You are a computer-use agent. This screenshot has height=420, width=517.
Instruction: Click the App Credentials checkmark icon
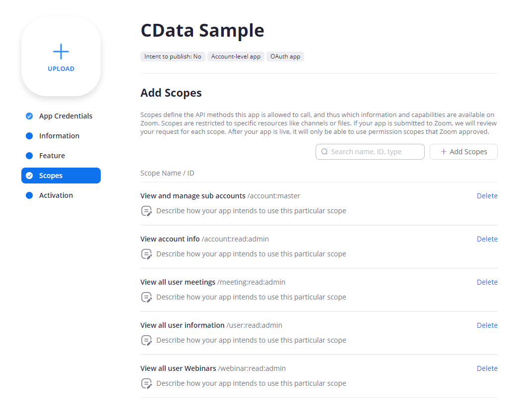(29, 116)
